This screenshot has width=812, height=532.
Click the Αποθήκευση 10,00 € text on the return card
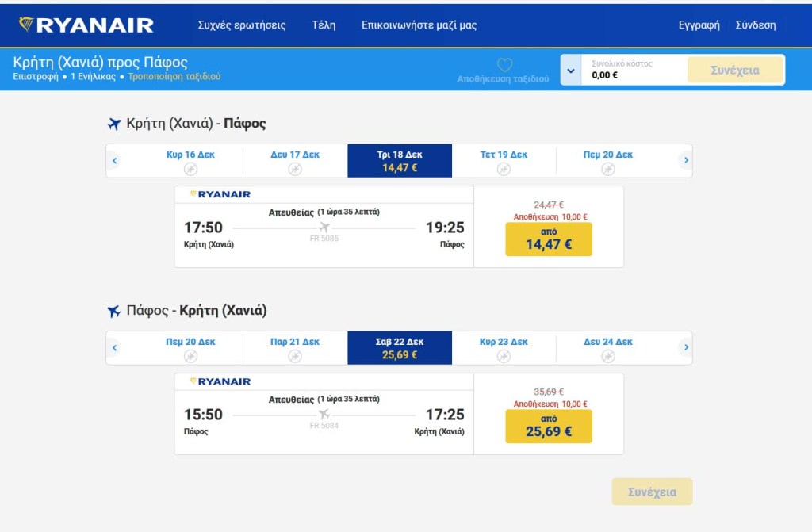[x=550, y=404]
